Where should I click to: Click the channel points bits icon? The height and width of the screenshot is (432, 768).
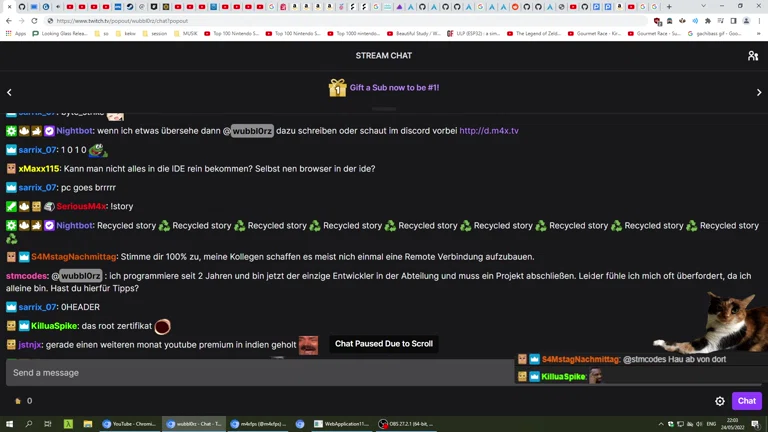(x=18, y=401)
